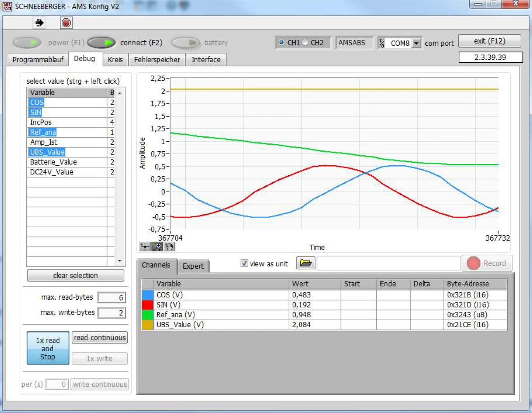Click the red stop icon in toolbar
Image resolution: width=532 pixels, height=413 pixels.
(x=66, y=23)
